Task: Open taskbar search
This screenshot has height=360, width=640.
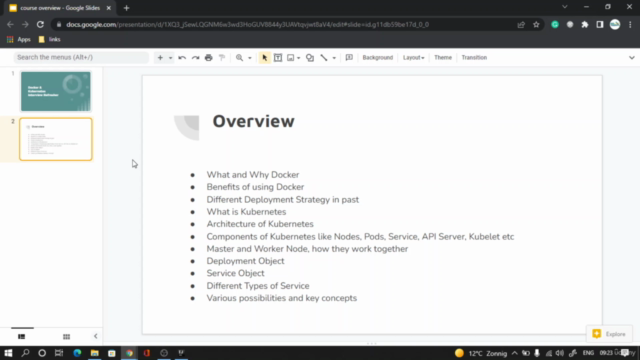Action: (x=25, y=353)
